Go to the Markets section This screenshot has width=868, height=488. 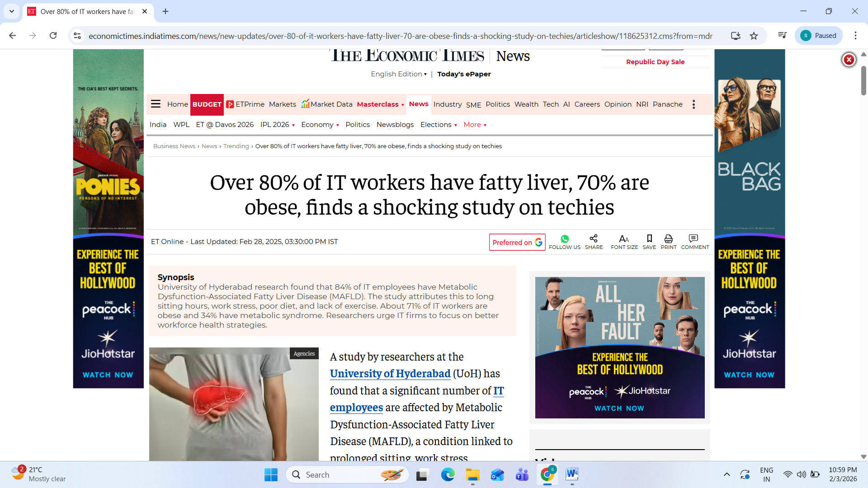[x=283, y=104]
